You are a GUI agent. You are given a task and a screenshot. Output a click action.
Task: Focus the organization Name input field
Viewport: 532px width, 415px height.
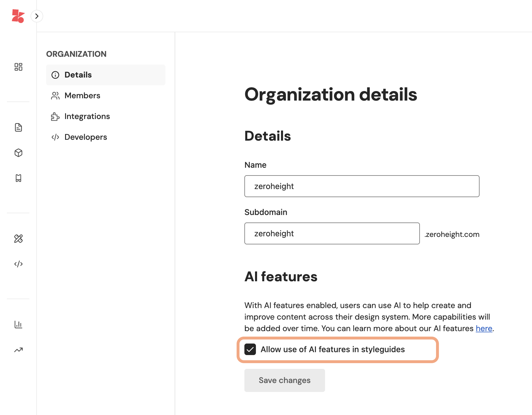pos(362,186)
